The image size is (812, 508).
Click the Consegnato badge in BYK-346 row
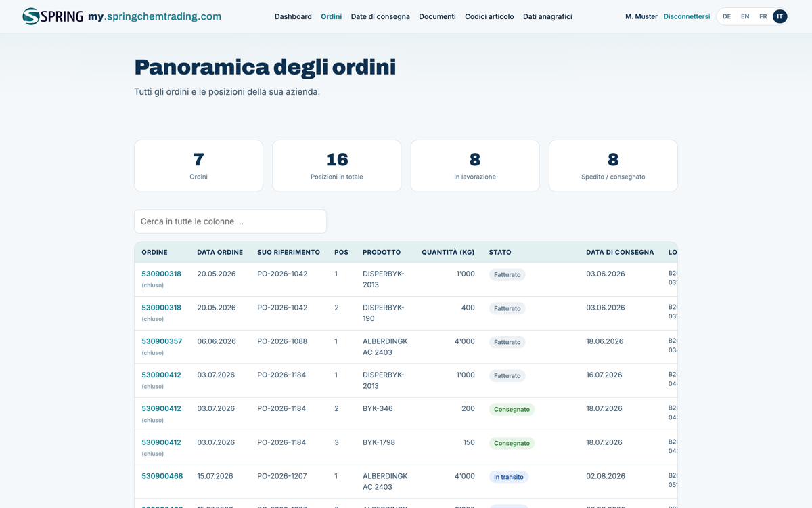click(512, 409)
